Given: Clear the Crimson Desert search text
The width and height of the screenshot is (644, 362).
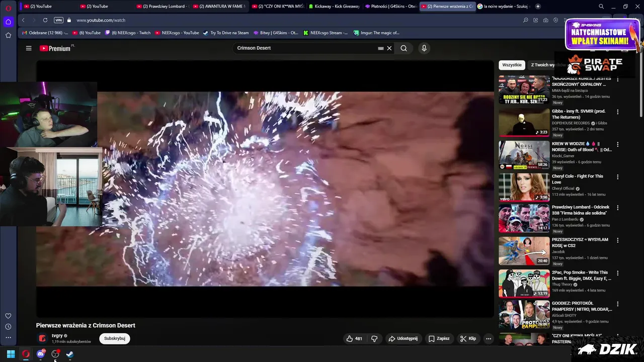Looking at the screenshot, I should pos(389,48).
